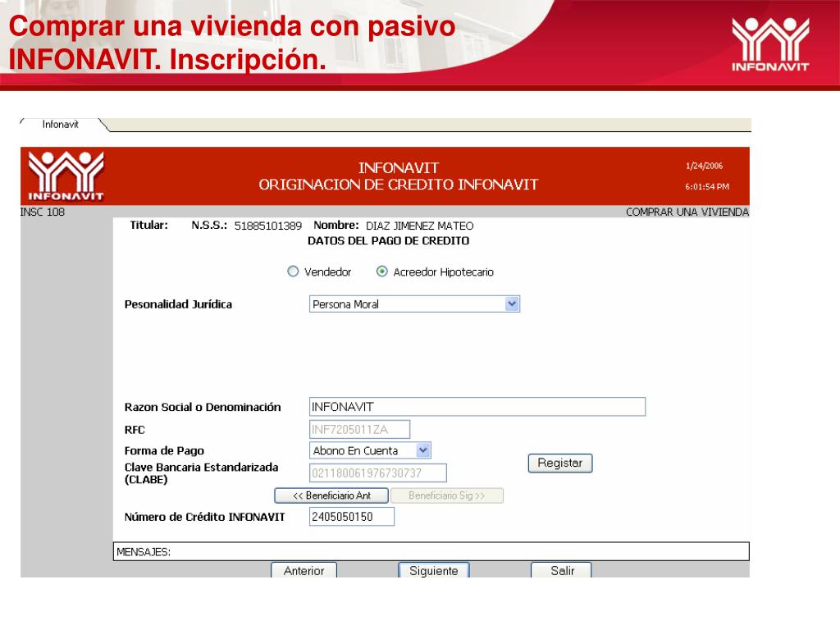Select the Vendedor radio button
Screen dimensions: 840x630
(293, 272)
